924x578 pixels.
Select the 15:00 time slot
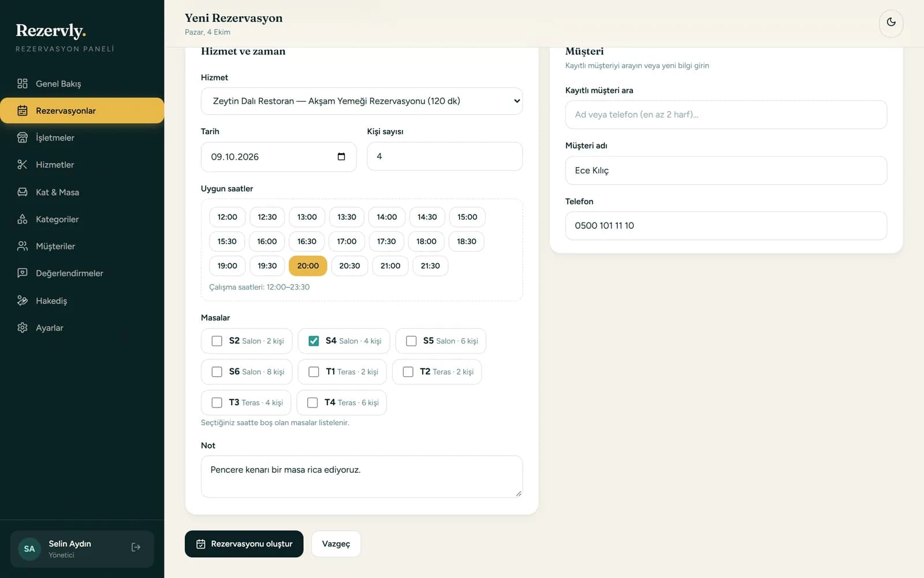(467, 217)
